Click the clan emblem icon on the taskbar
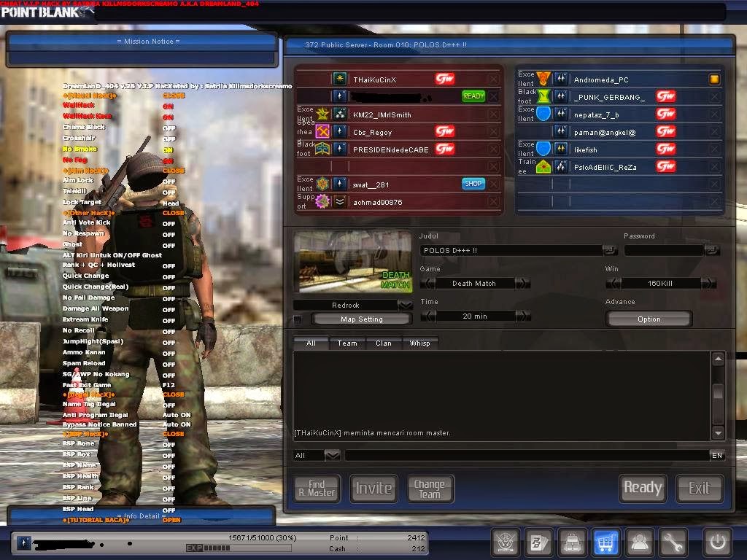 pyautogui.click(x=506, y=542)
